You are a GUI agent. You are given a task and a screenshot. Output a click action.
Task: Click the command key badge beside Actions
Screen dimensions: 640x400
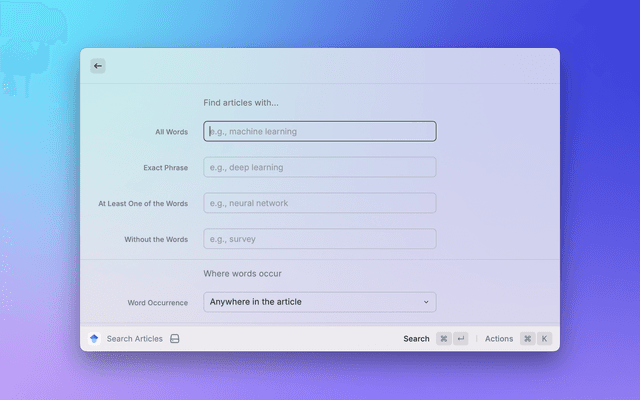pyautogui.click(x=528, y=339)
